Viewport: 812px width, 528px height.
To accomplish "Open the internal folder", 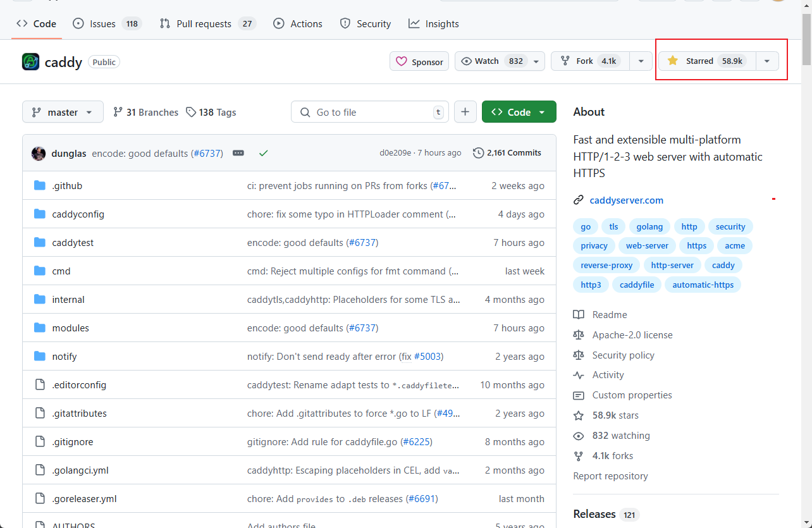I will tap(68, 300).
